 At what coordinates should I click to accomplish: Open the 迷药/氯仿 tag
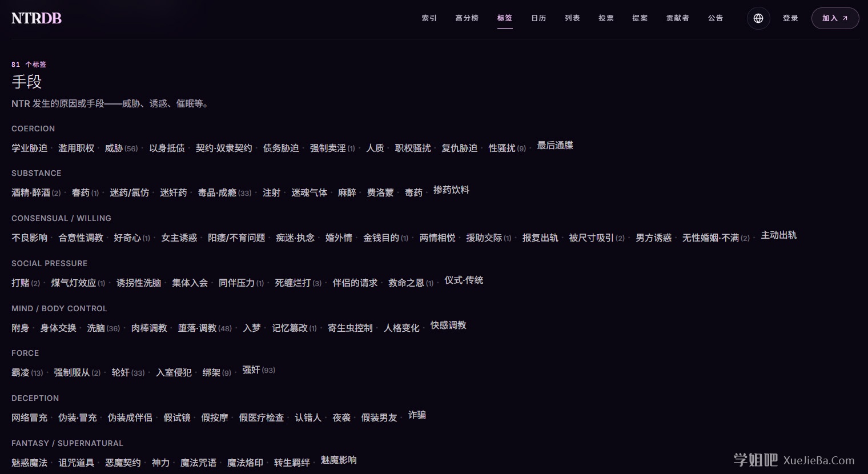tap(129, 192)
